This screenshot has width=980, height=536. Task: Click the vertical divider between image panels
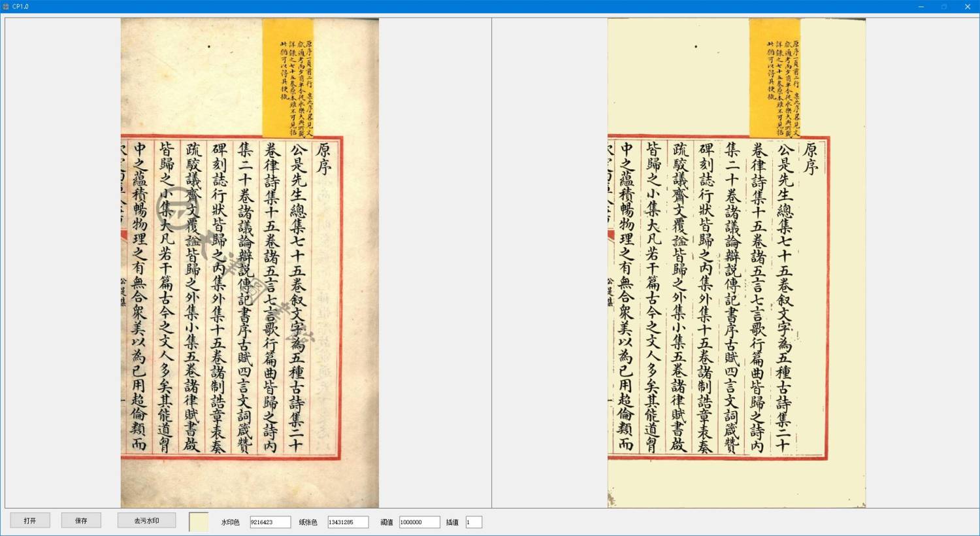tap(491, 261)
